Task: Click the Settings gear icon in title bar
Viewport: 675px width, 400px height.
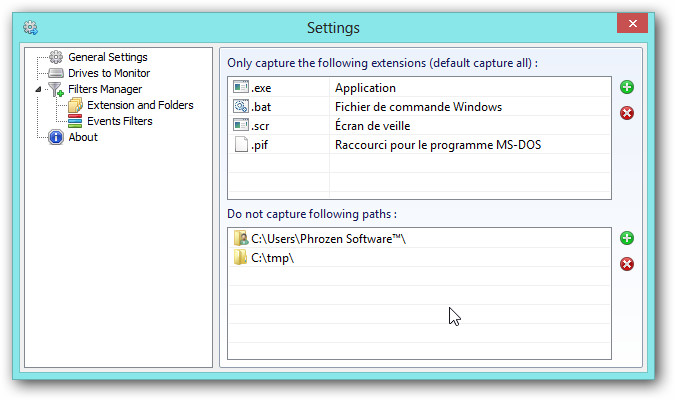Action: point(30,27)
